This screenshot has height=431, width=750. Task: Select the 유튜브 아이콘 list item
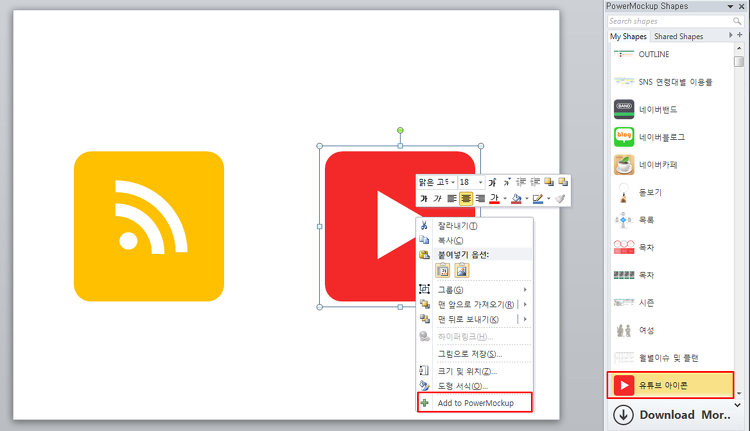point(670,385)
